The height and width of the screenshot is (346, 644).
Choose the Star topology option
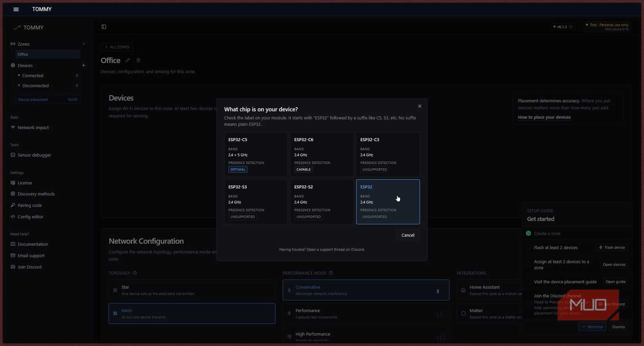[192, 290]
